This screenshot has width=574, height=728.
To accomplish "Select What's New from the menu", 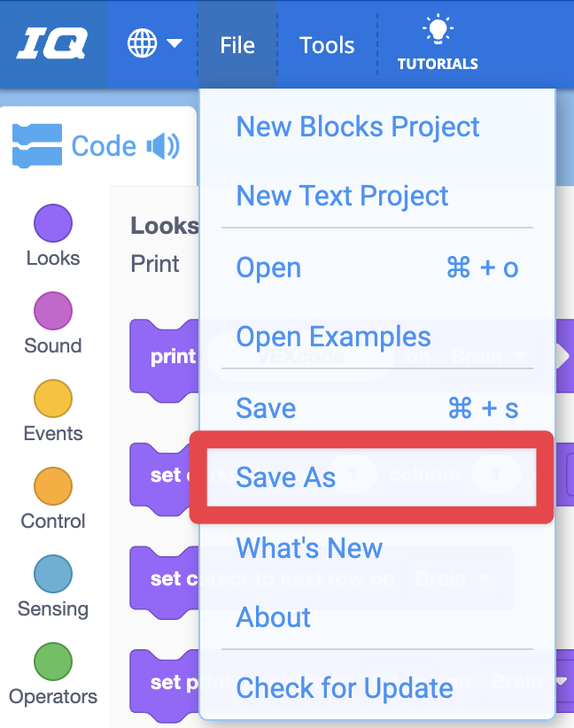I will click(308, 549).
